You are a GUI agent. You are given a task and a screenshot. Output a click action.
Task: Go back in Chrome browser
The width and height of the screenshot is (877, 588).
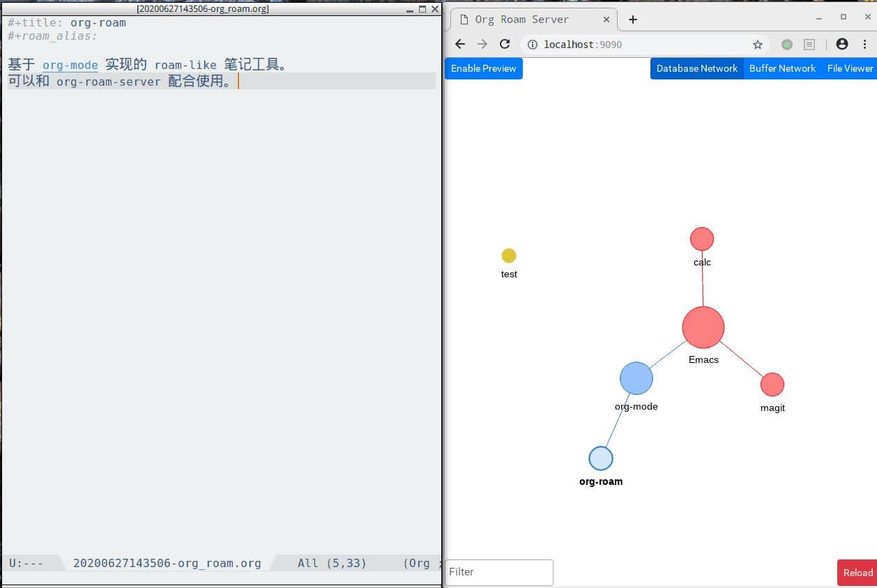460,45
